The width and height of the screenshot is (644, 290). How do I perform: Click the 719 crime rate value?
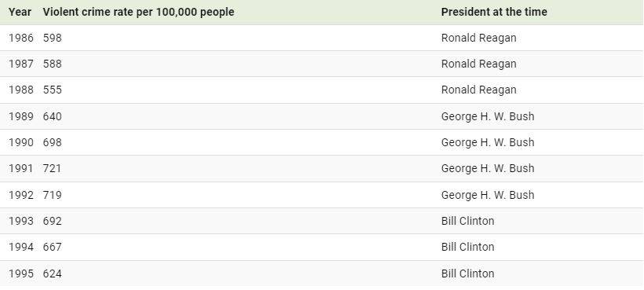52,195
